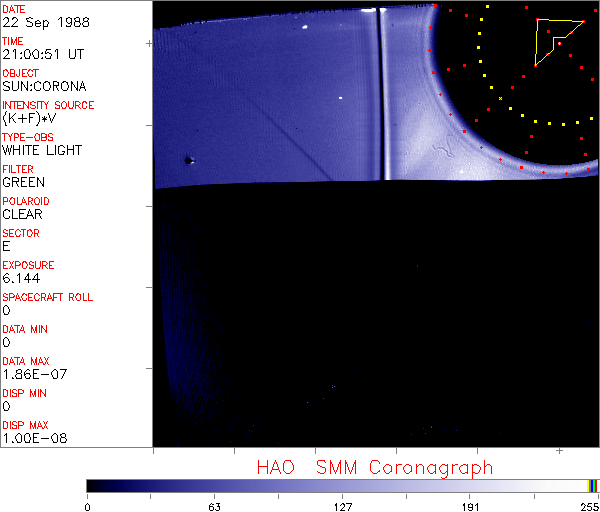Click the multicolored end of the color bar
Screen dimensions: 600x512
pos(593,485)
